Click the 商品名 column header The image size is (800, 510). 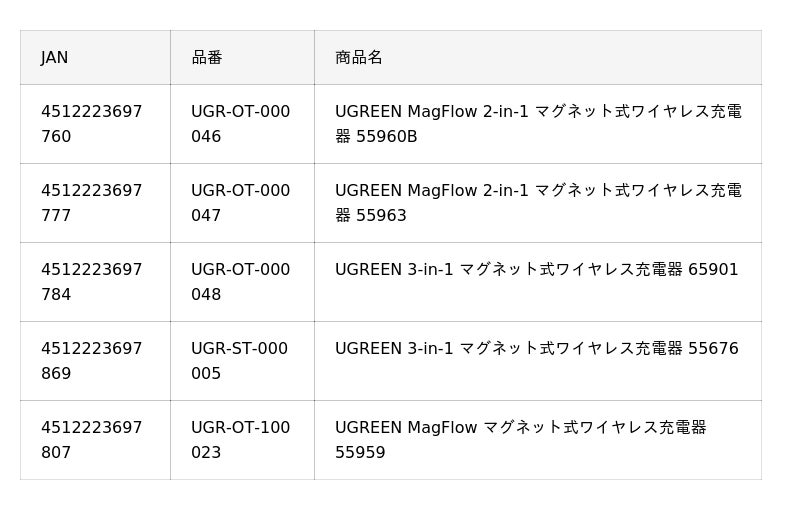[359, 58]
